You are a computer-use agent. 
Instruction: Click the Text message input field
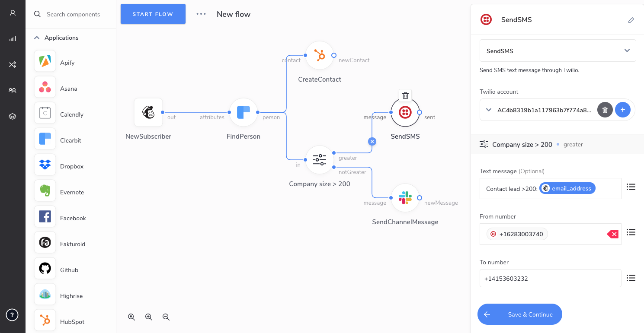point(551,188)
